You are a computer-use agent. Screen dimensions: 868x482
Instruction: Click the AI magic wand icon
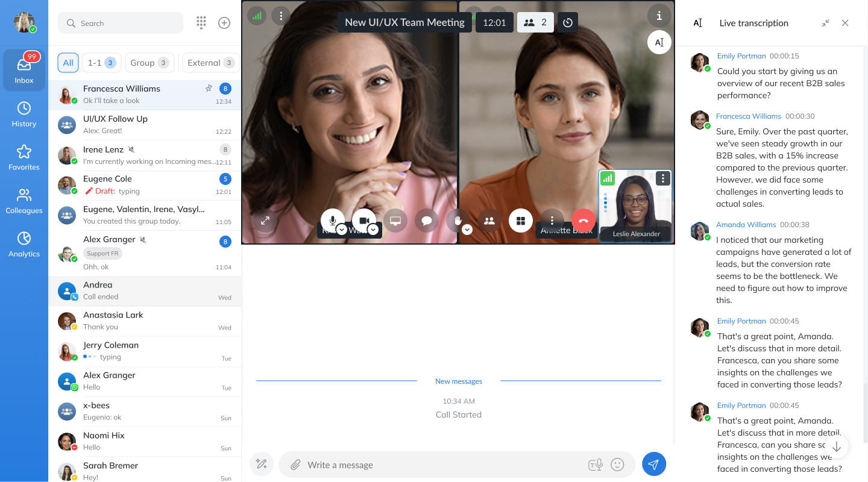[262, 464]
